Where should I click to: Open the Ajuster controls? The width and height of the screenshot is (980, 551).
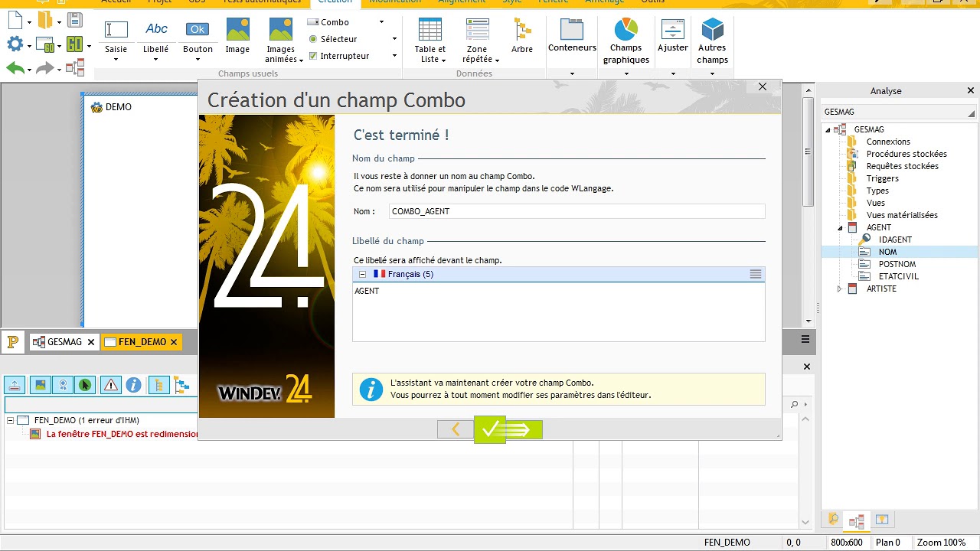(x=673, y=35)
